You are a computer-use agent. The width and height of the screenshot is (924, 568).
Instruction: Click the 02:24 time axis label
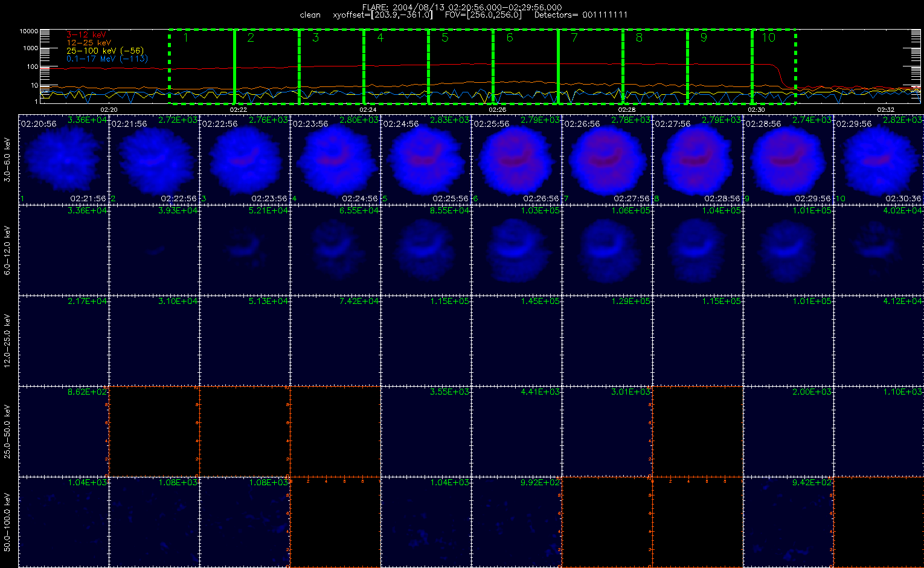(x=368, y=110)
